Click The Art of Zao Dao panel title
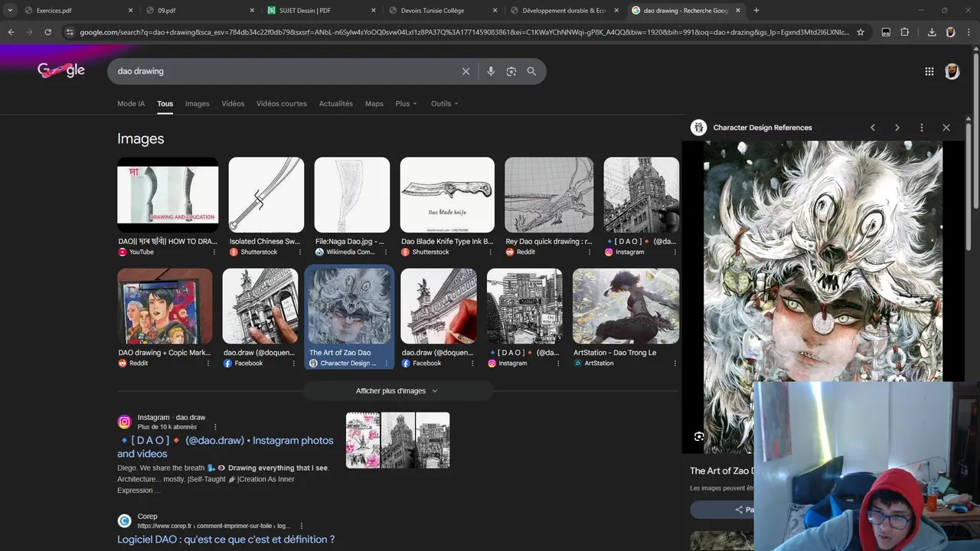Viewport: 980px width, 551px height. (721, 471)
